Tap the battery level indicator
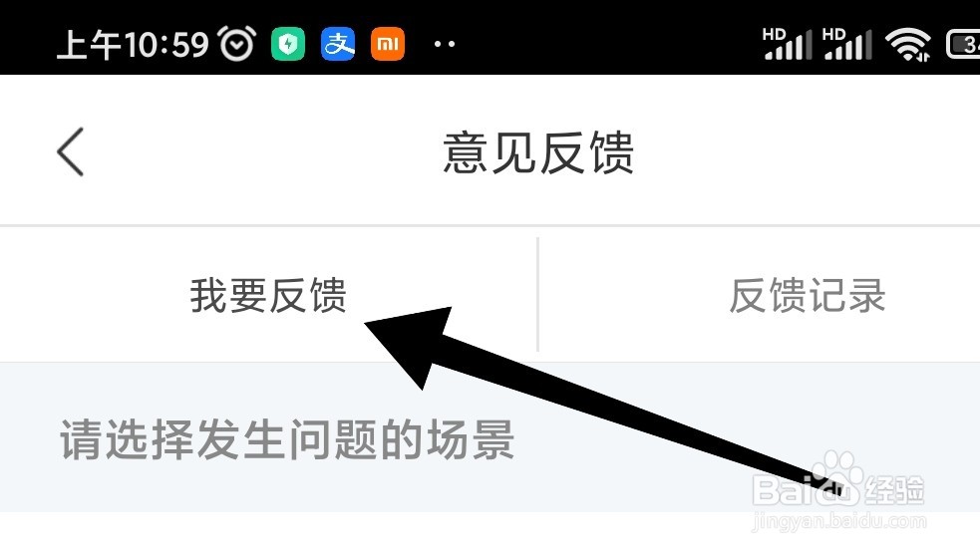Viewport: 980px width, 555px height. coord(963,45)
